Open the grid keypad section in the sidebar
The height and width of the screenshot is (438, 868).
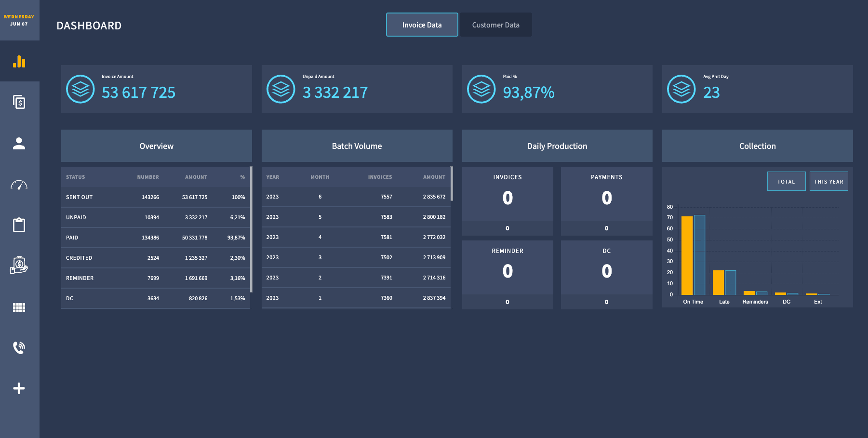point(19,307)
